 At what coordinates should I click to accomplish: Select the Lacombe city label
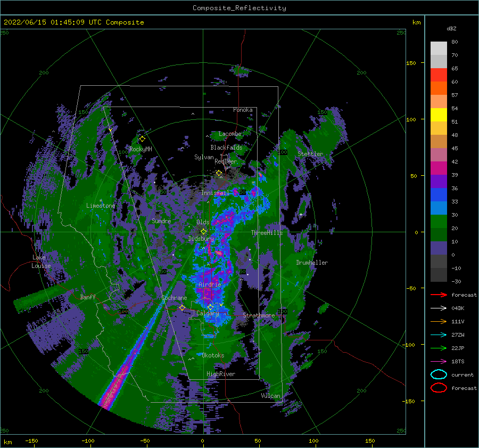[x=230, y=134]
